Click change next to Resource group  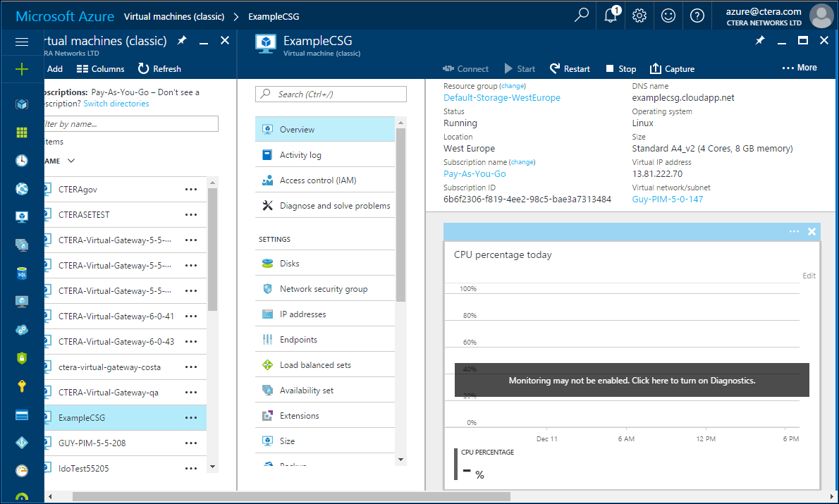tap(513, 86)
